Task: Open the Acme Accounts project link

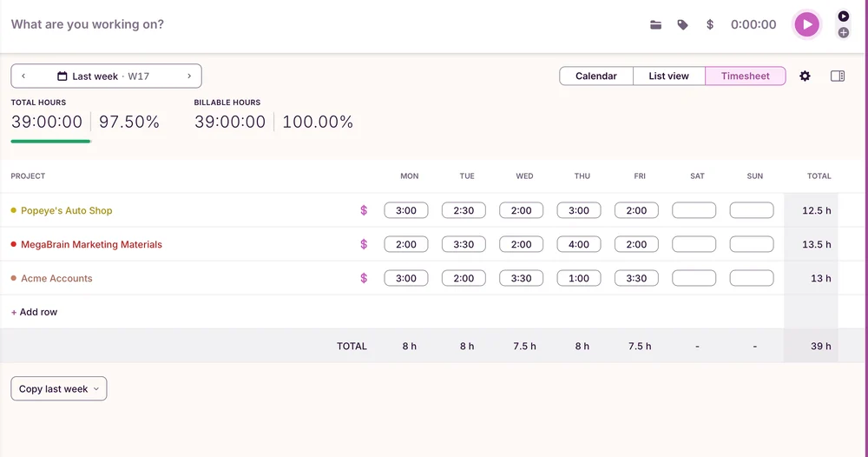Action: pos(56,278)
